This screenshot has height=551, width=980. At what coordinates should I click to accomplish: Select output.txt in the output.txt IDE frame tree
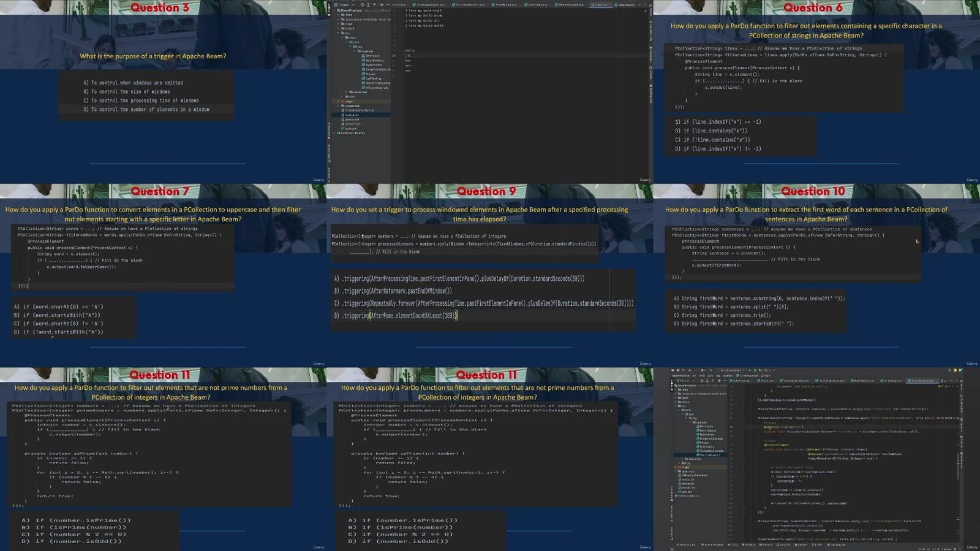pos(351,115)
